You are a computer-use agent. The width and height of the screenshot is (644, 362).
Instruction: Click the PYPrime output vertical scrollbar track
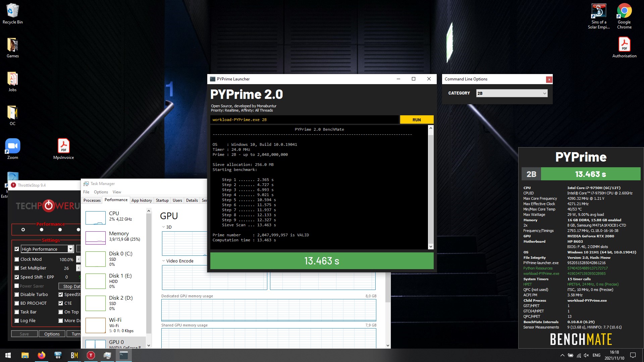(431, 188)
